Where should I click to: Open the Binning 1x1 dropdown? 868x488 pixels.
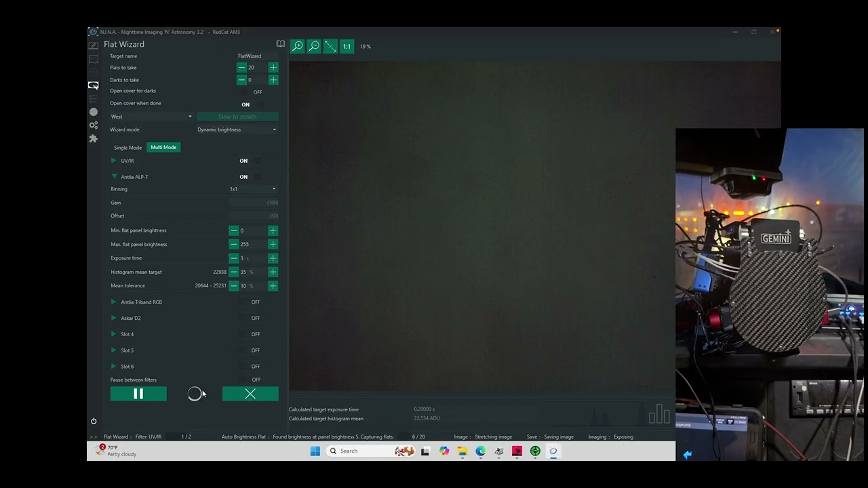click(253, 189)
